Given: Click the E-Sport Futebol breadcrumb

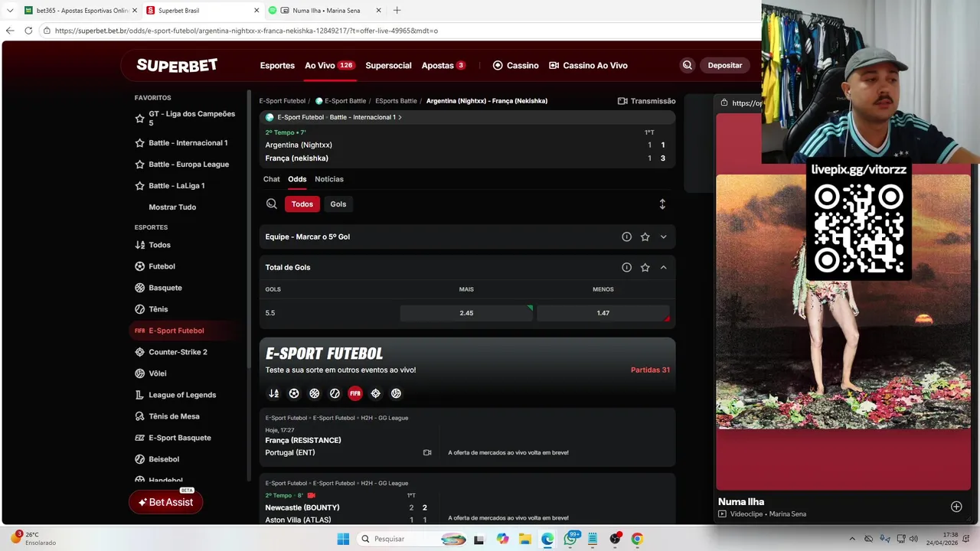Looking at the screenshot, I should pyautogui.click(x=283, y=101).
